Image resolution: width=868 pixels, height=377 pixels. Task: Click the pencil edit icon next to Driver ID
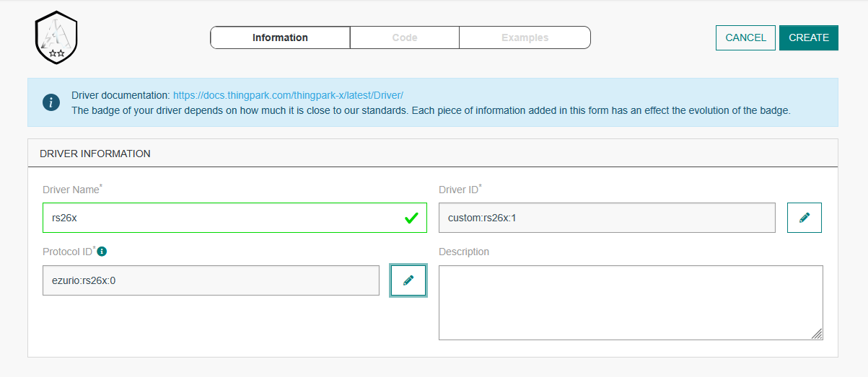pyautogui.click(x=805, y=218)
